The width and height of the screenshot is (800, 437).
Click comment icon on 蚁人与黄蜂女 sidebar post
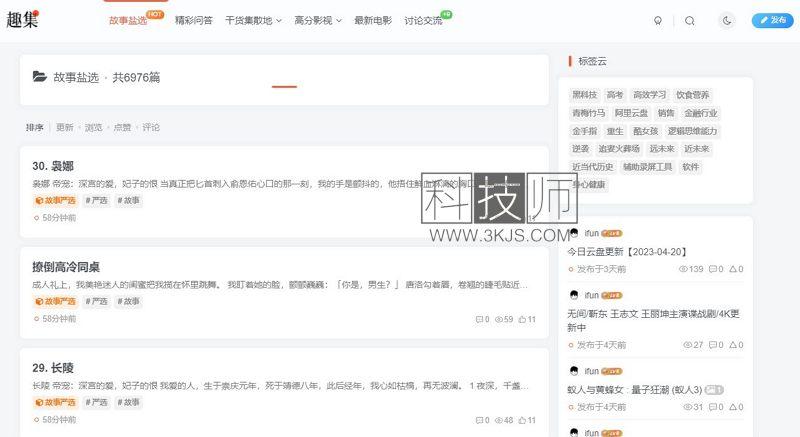click(x=713, y=407)
